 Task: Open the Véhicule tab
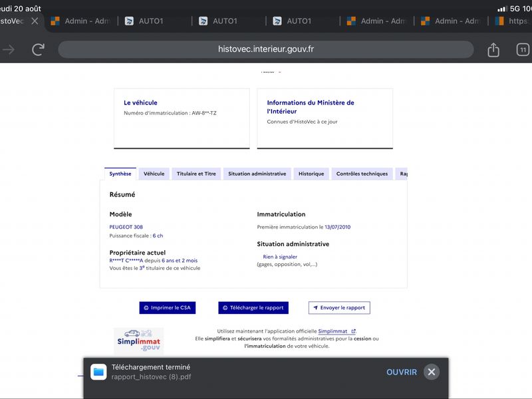154,174
